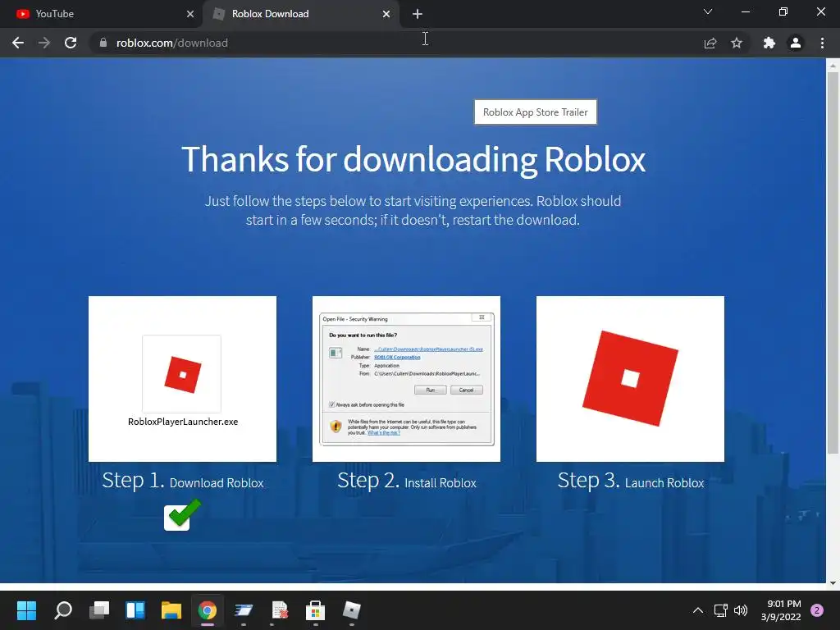840x630 pixels.
Task: Click the scrollbar down arrow
Action: tap(833, 583)
